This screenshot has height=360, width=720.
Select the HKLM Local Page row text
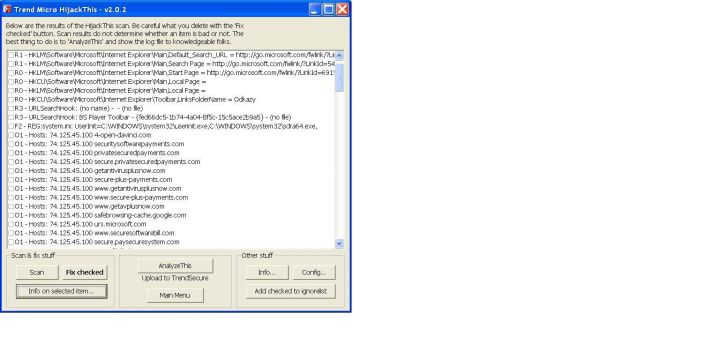tap(110, 91)
